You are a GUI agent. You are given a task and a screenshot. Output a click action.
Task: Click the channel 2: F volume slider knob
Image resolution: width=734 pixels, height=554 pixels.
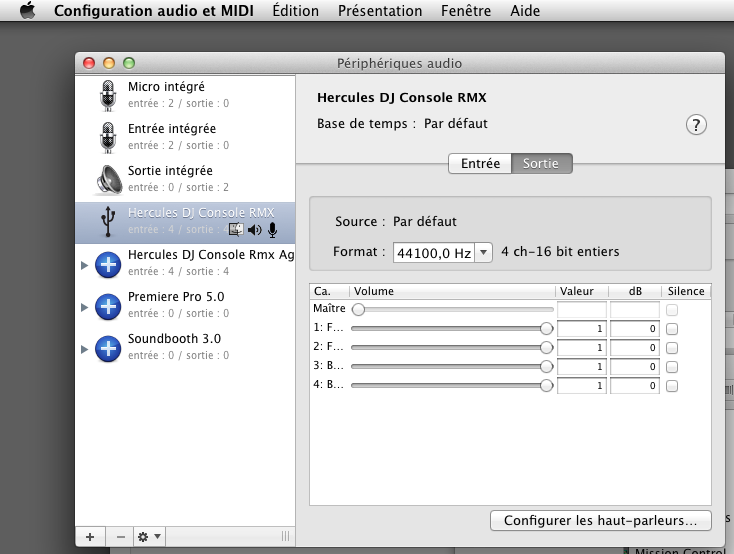pos(546,347)
